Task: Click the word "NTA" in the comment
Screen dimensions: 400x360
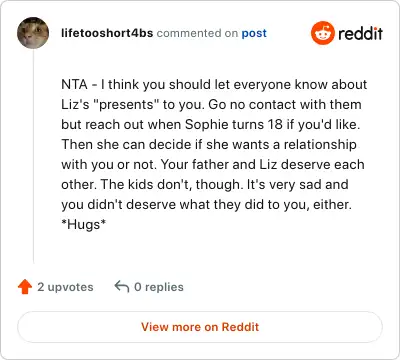Action: (74, 84)
